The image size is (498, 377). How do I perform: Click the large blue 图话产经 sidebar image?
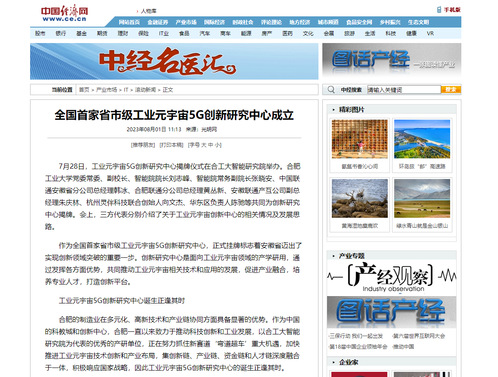click(x=392, y=312)
